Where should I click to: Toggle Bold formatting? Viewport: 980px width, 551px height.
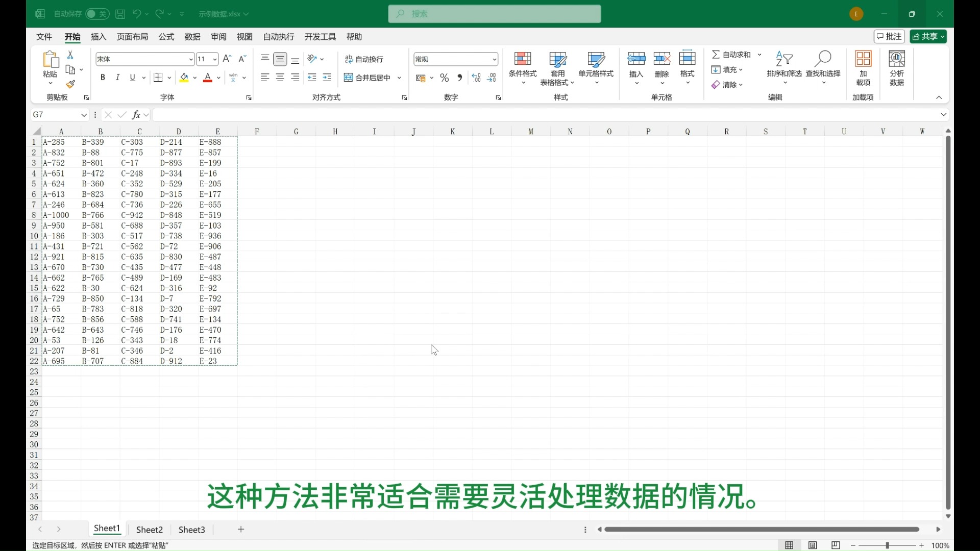click(x=103, y=78)
